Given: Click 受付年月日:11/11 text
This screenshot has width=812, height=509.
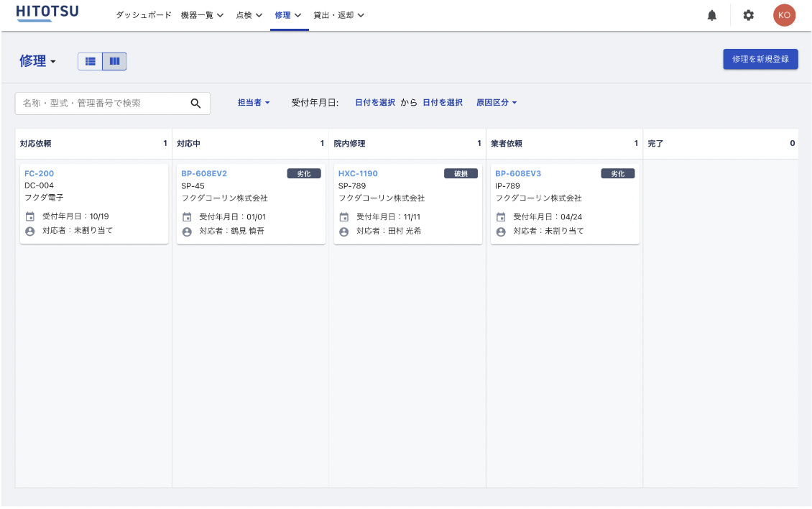Looking at the screenshot, I should [x=388, y=216].
